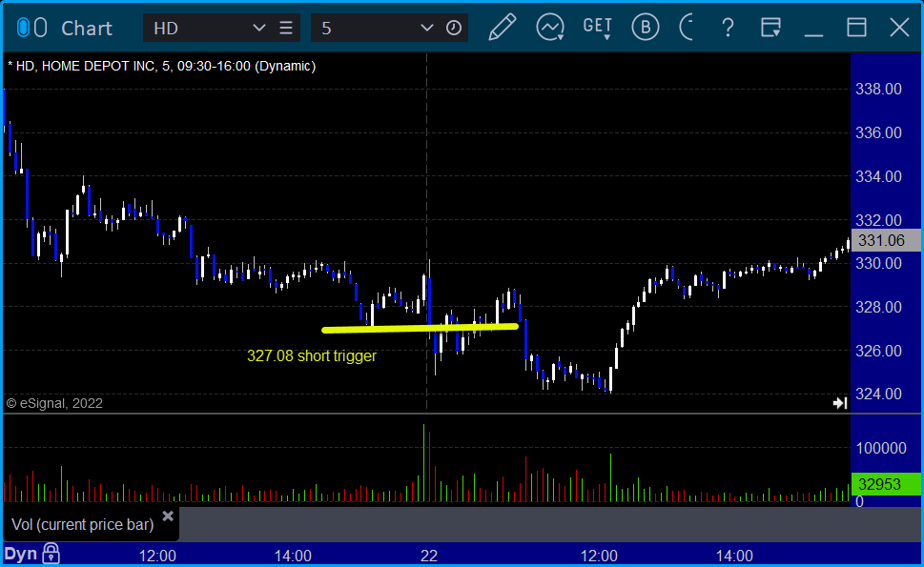The image size is (924, 567).
Task: Click the 22 date label on time axis
Action: (429, 556)
